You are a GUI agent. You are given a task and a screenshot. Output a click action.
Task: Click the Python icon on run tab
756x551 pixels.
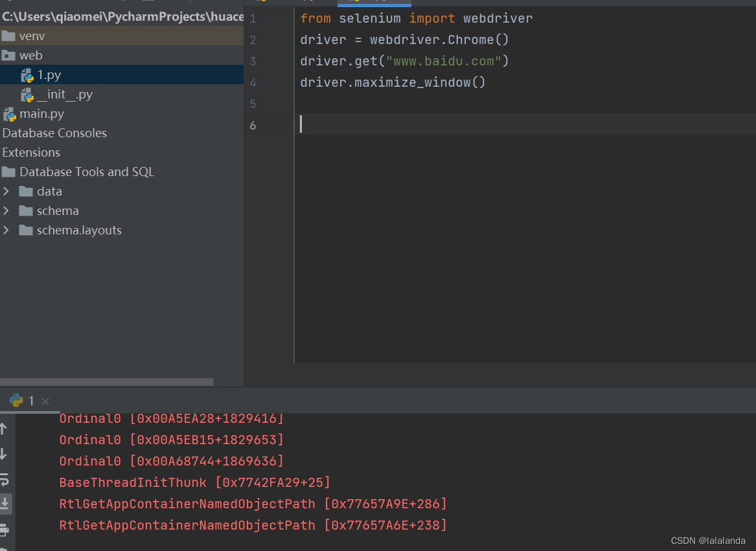point(16,400)
